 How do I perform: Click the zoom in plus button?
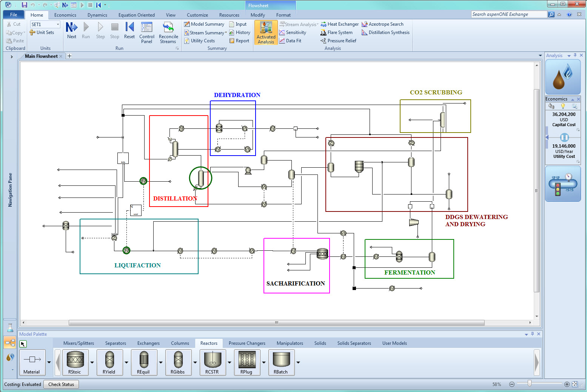coord(567,384)
